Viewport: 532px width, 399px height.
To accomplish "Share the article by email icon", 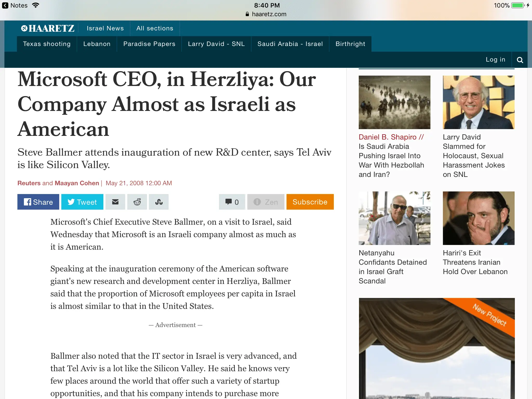I will pyautogui.click(x=115, y=202).
